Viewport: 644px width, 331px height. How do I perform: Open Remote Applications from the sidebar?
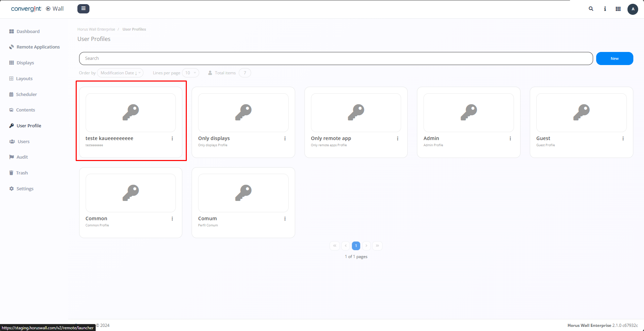pyautogui.click(x=38, y=47)
